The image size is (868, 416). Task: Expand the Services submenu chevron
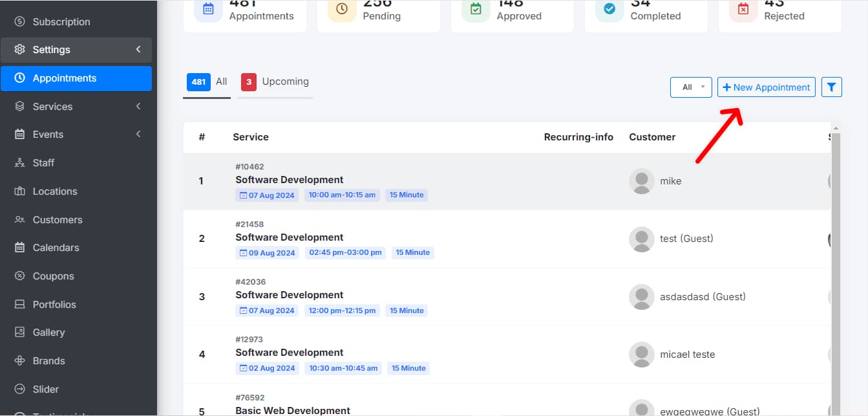(x=138, y=107)
